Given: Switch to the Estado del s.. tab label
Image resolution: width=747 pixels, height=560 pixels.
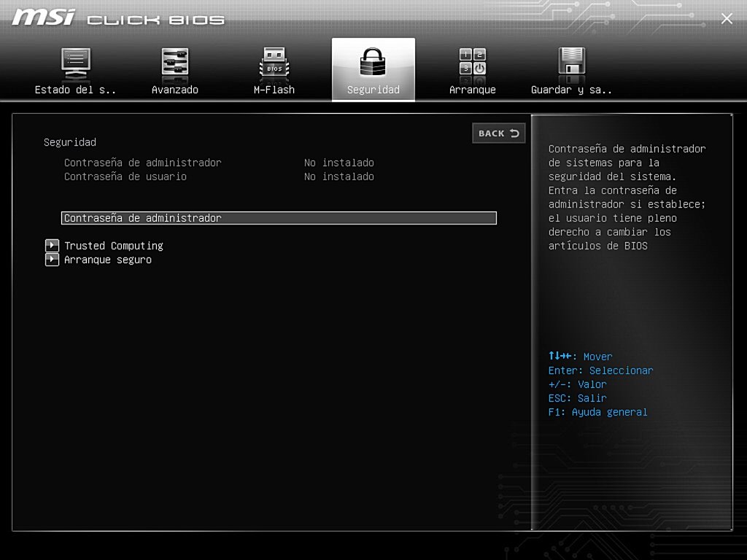Looking at the screenshot, I should pos(75,90).
